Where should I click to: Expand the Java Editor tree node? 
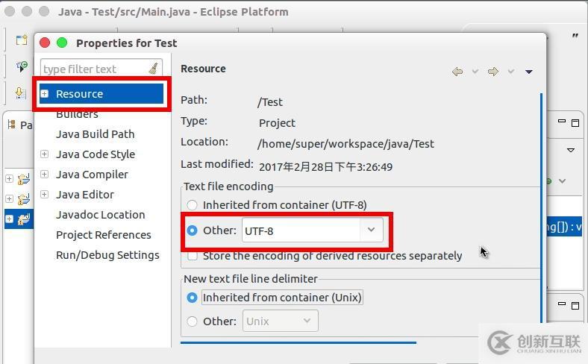pos(45,195)
